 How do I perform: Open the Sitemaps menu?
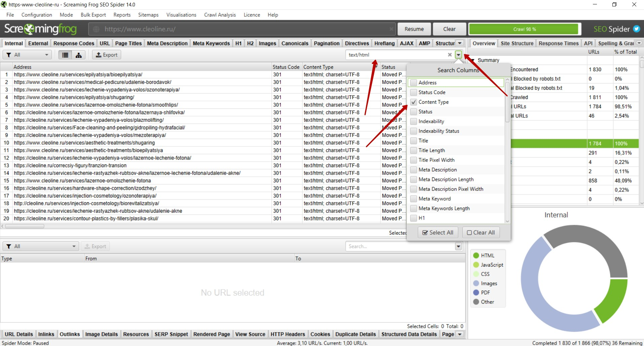click(x=148, y=15)
